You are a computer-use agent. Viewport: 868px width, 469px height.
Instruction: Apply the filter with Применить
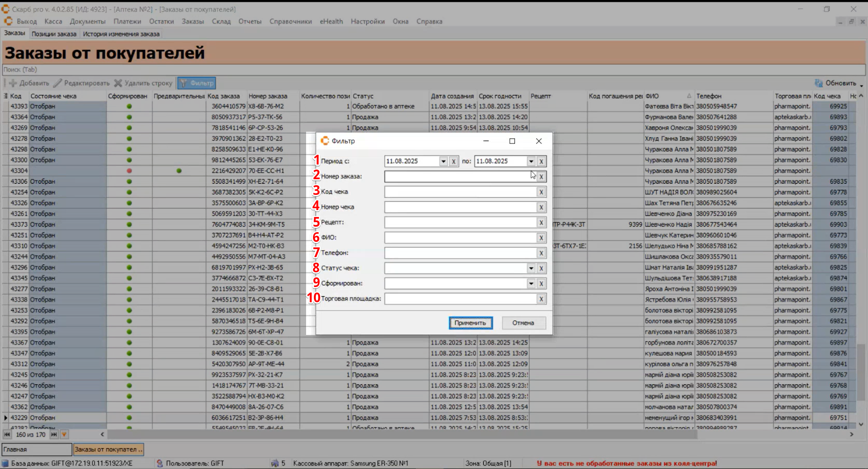pos(470,323)
